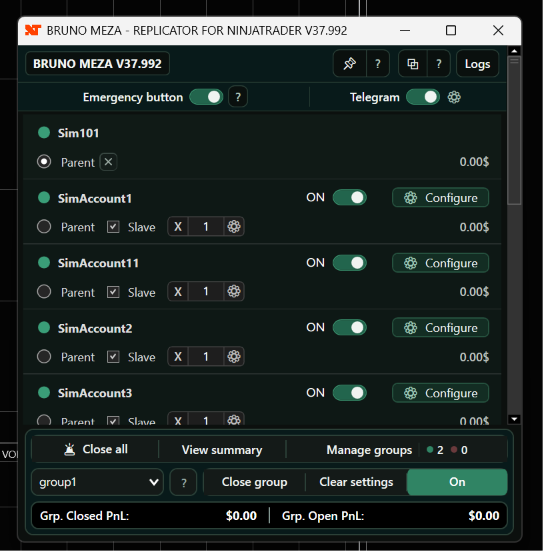Click Grp. Open PnL $0.00 value
Screen dimensions: 543x551
pos(484,516)
